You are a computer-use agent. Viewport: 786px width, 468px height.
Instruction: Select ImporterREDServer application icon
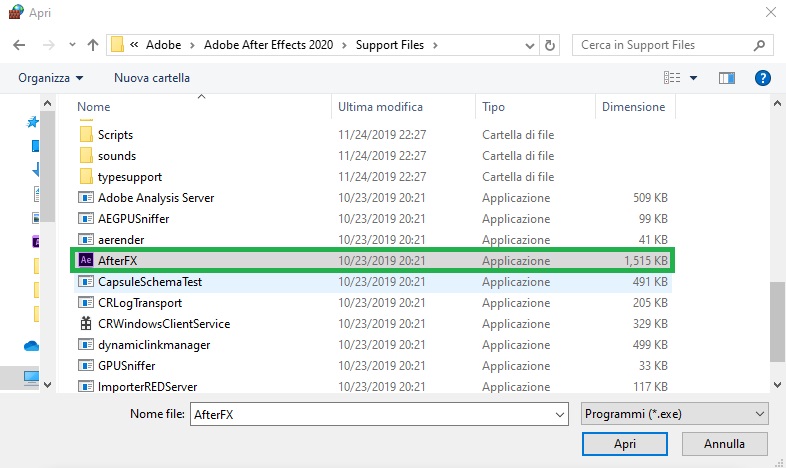click(x=86, y=387)
